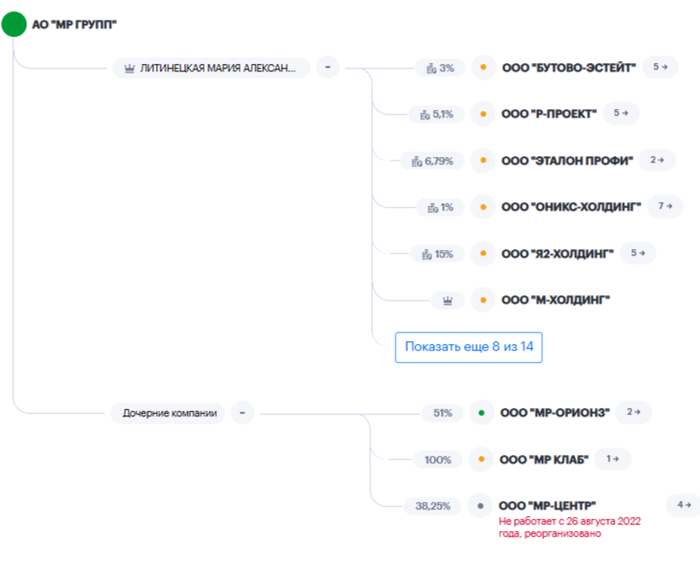Screen dimensions: 700x563
Task: Click crown badge next to М-ХОЛДИНГ
Action: coord(446,300)
